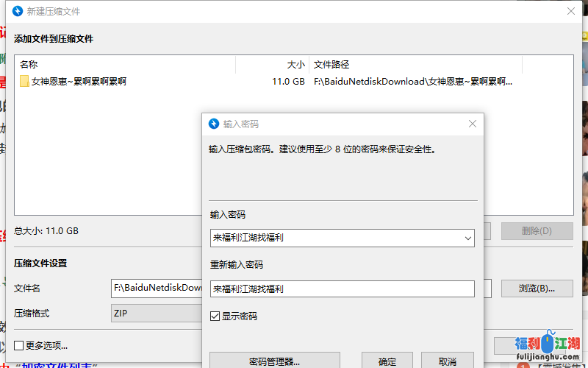588x368 pixels.
Task: Click the 浏览(B)... button
Action: [x=537, y=288]
